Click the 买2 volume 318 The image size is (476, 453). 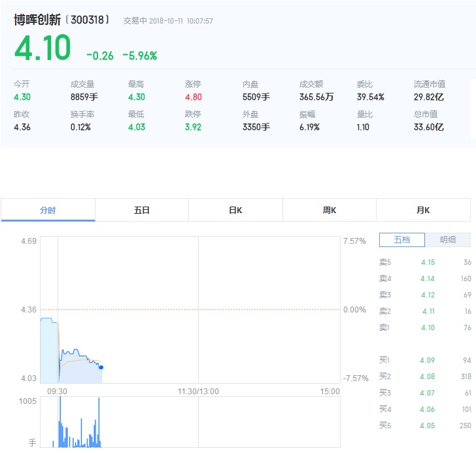click(466, 377)
